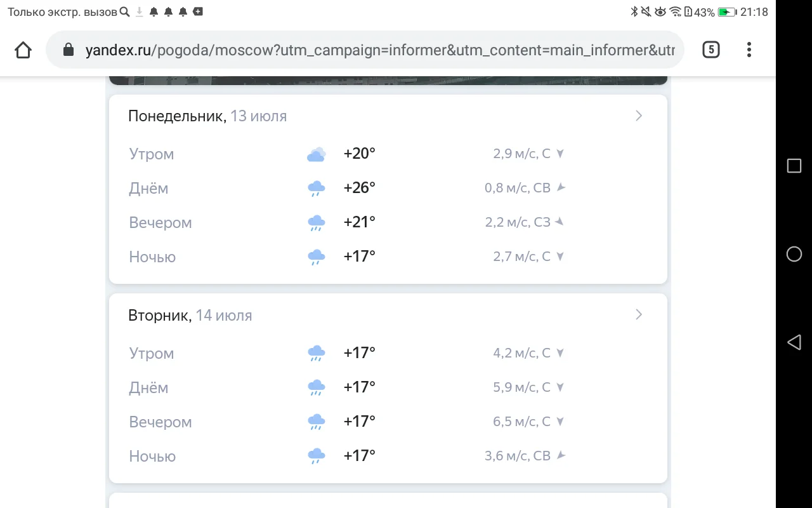Open the browser Home icon
The width and height of the screenshot is (812, 508).
tap(23, 50)
